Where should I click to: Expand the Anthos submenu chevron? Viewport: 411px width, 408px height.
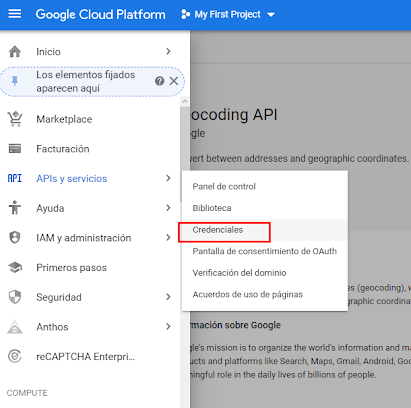[x=168, y=326]
